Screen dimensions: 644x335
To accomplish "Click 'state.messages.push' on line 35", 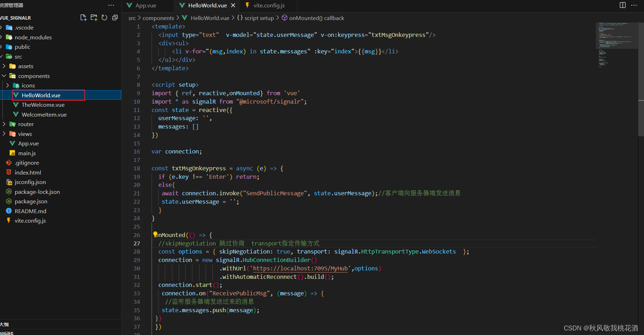I will point(194,310).
